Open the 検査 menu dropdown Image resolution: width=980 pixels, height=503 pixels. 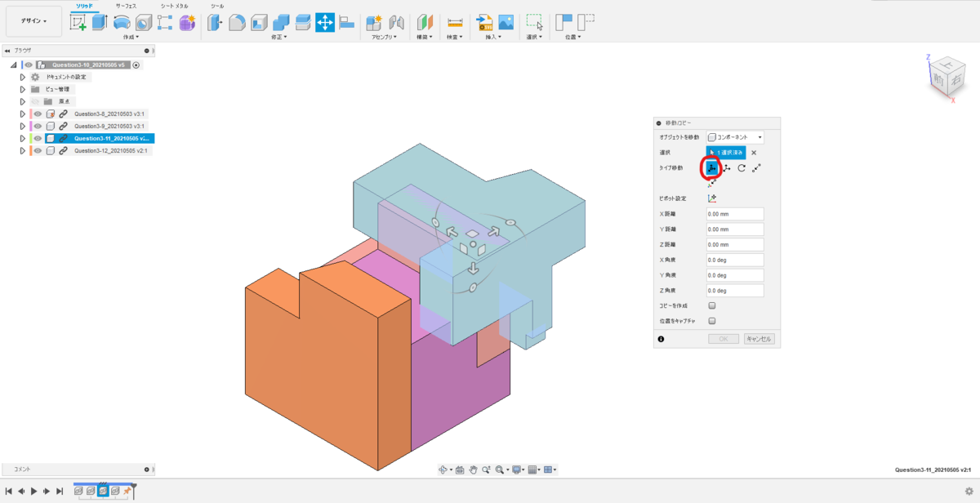click(x=455, y=37)
